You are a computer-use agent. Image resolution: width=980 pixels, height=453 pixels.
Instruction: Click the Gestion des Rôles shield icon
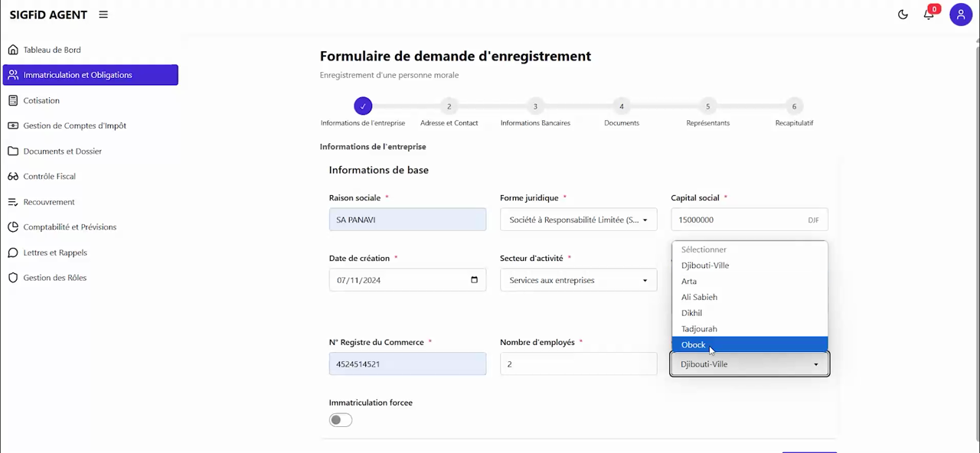(13, 277)
